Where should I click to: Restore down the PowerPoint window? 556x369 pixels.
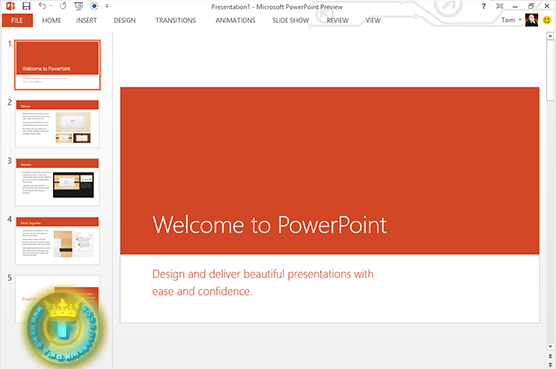(531, 6)
